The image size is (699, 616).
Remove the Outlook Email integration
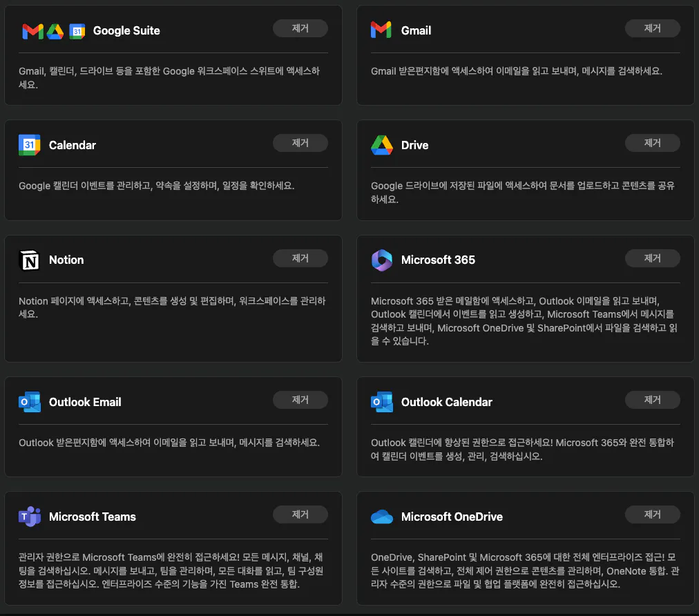pos(300,400)
